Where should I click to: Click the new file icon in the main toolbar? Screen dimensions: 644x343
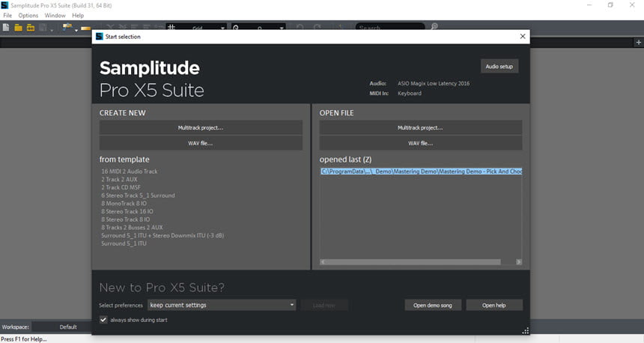click(x=6, y=28)
